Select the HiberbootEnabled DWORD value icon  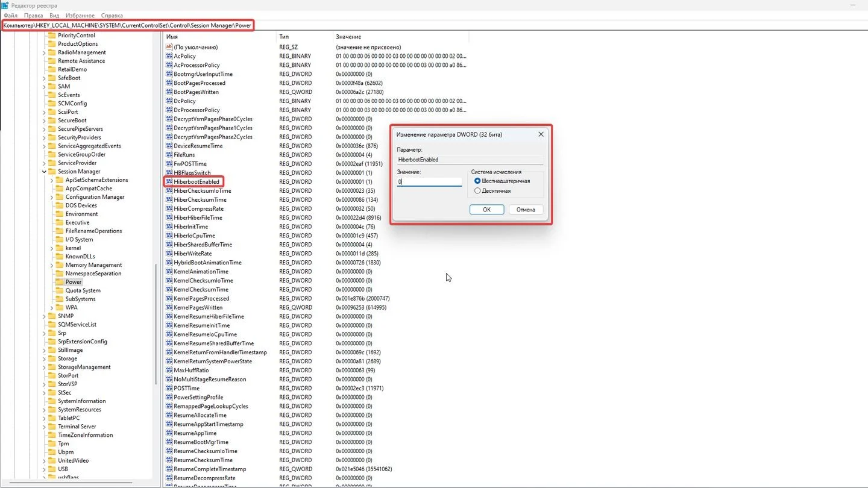(169, 182)
